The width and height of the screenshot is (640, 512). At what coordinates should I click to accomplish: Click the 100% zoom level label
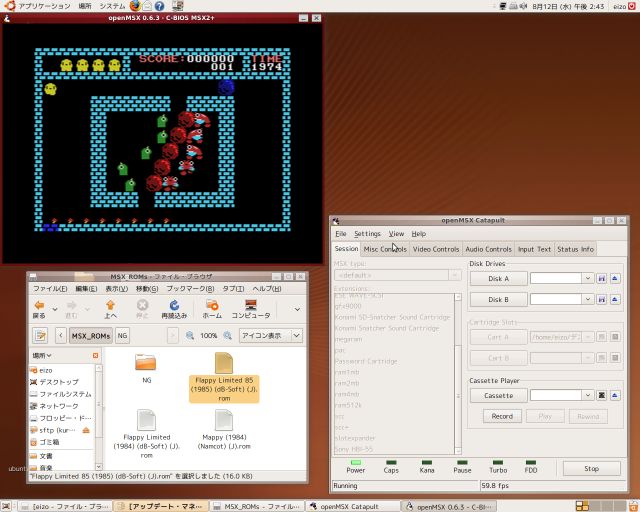click(209, 336)
